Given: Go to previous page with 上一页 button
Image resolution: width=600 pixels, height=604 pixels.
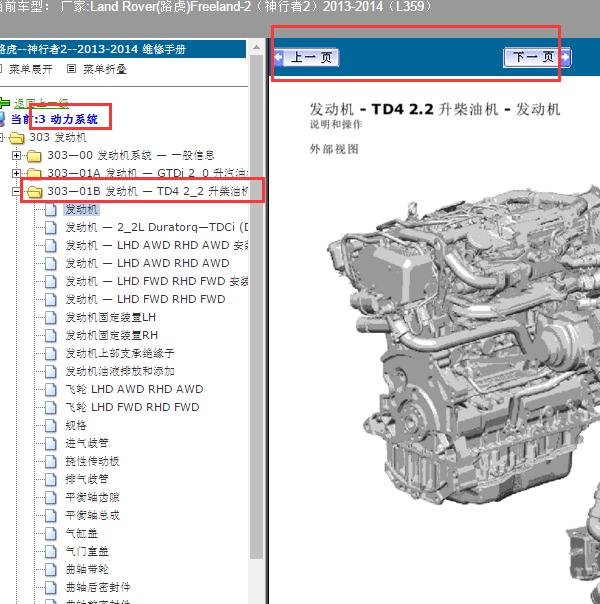Looking at the screenshot, I should [x=307, y=58].
